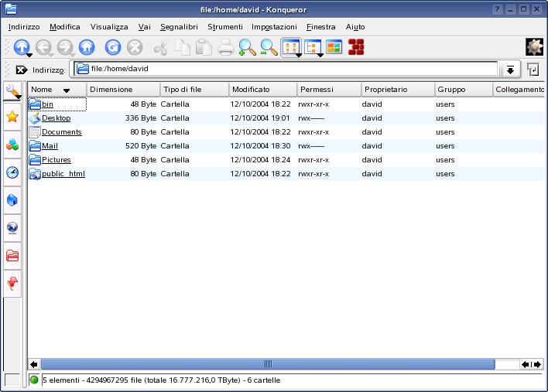Sort by Proprietario column header
Image resolution: width=548 pixels, height=392 pixels.
pos(398,90)
